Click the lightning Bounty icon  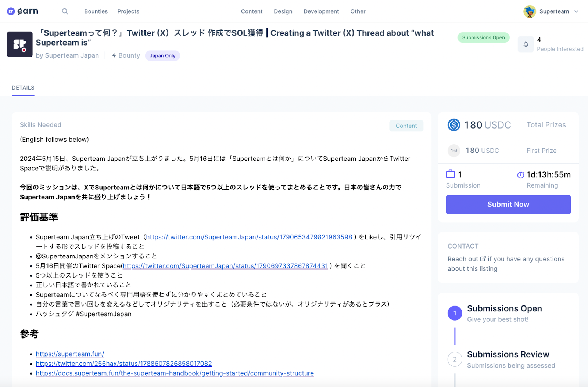(114, 55)
